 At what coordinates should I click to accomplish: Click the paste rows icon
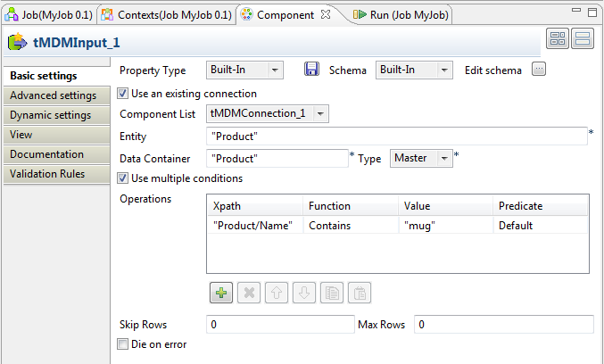point(359,293)
